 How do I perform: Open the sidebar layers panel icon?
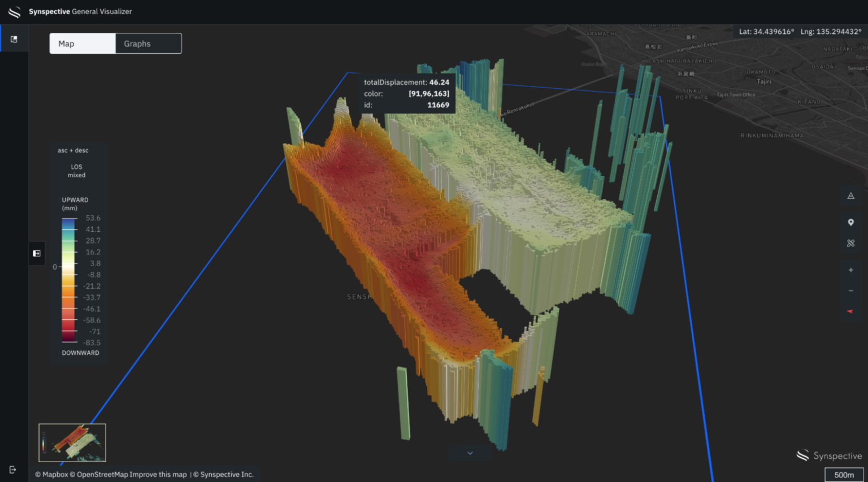point(14,39)
